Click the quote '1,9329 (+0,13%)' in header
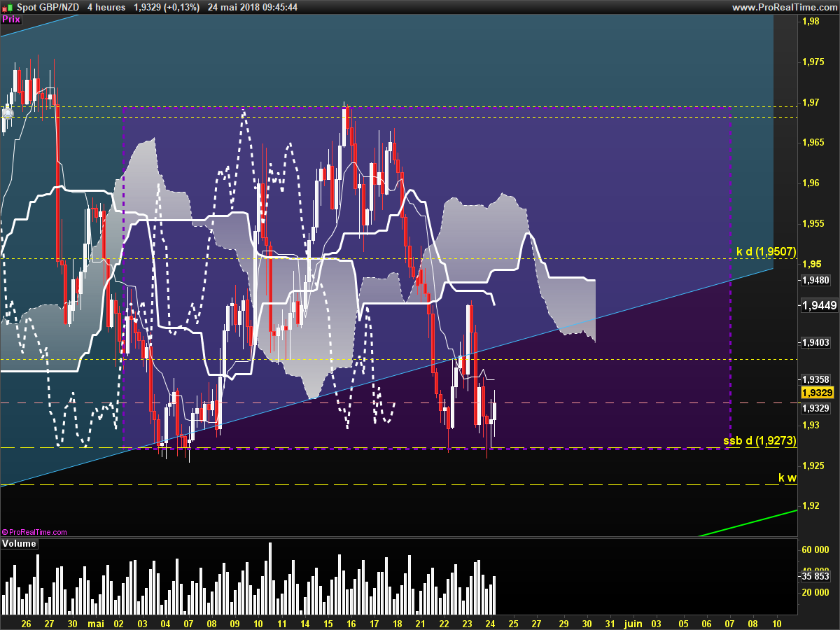This screenshot has width=840, height=630. pos(167,7)
